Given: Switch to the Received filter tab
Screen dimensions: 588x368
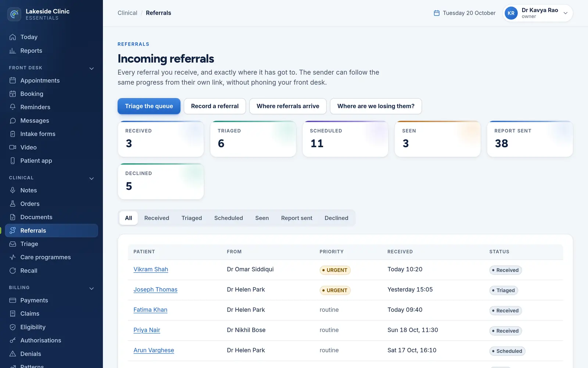Looking at the screenshot, I should click(157, 218).
